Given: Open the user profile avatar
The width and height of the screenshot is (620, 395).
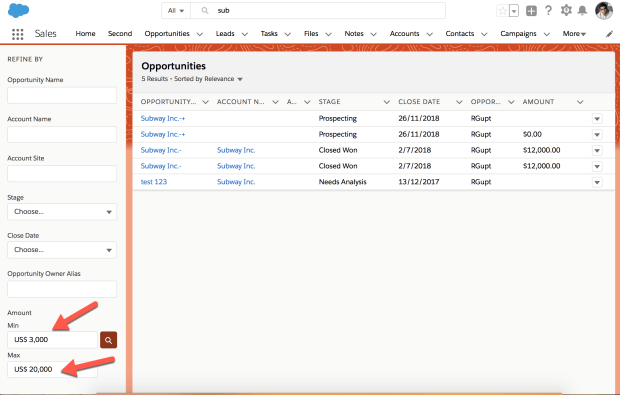Looking at the screenshot, I should click(x=604, y=11).
